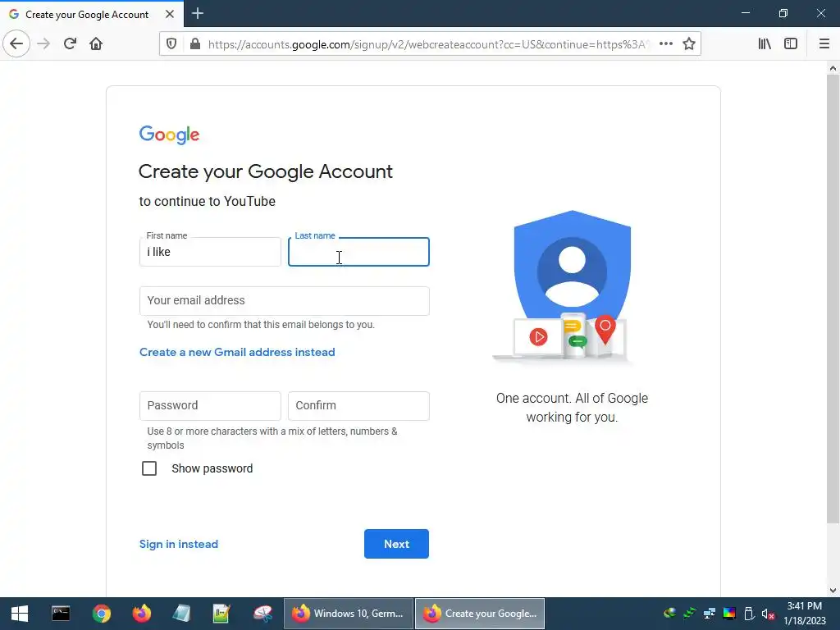Click "One account. All of Google" text
Screen dimensions: 840x630
click(572, 398)
